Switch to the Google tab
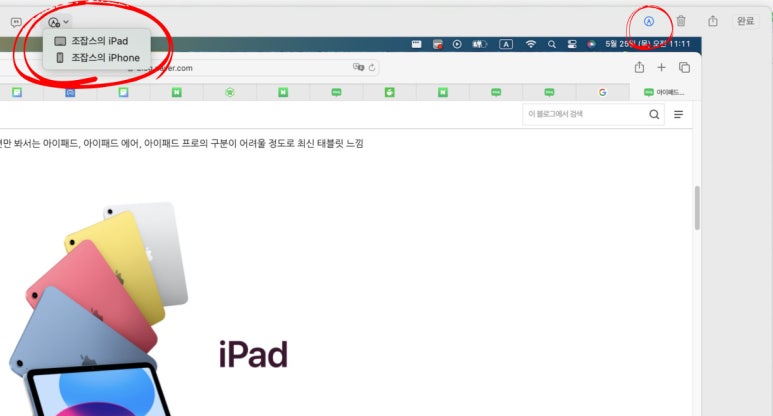Screen dimensions: 773x416 (x=602, y=92)
